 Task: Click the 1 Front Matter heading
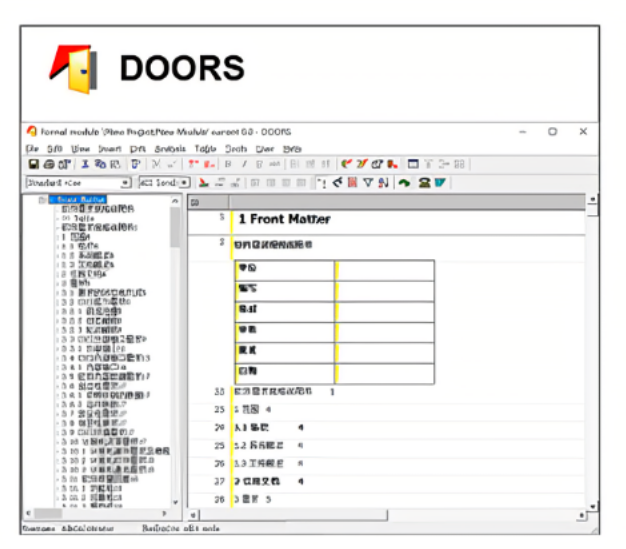pos(284,219)
